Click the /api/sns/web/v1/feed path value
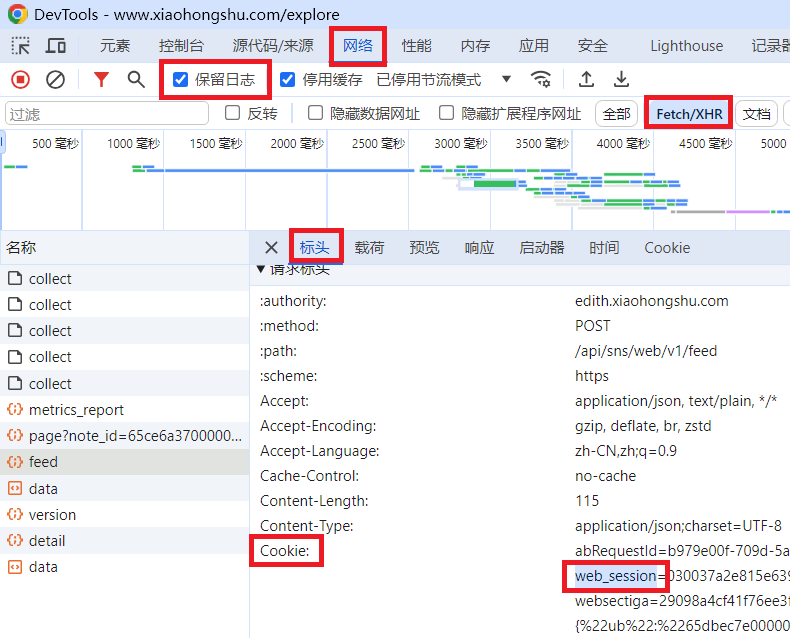The width and height of the screenshot is (790, 638). click(646, 351)
